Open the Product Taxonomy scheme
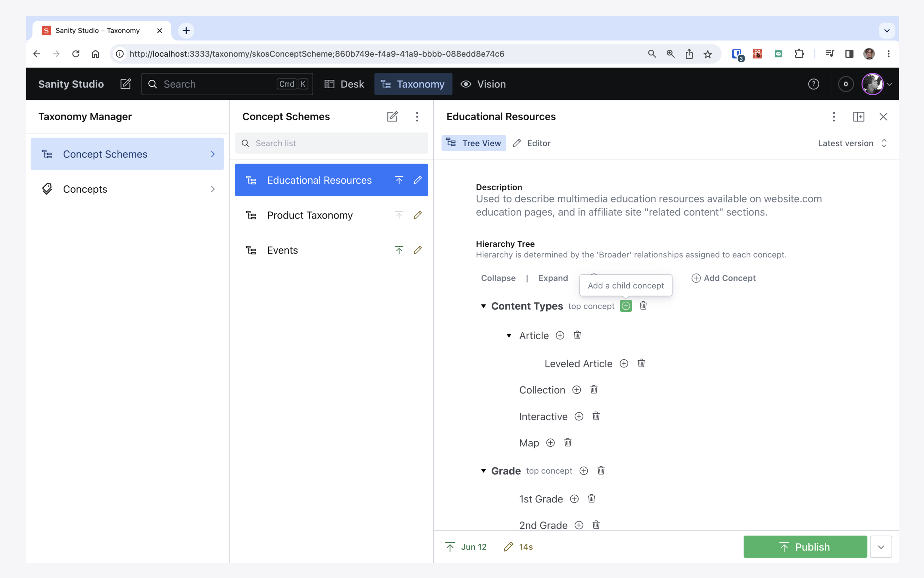The image size is (924, 578). pyautogui.click(x=331, y=215)
